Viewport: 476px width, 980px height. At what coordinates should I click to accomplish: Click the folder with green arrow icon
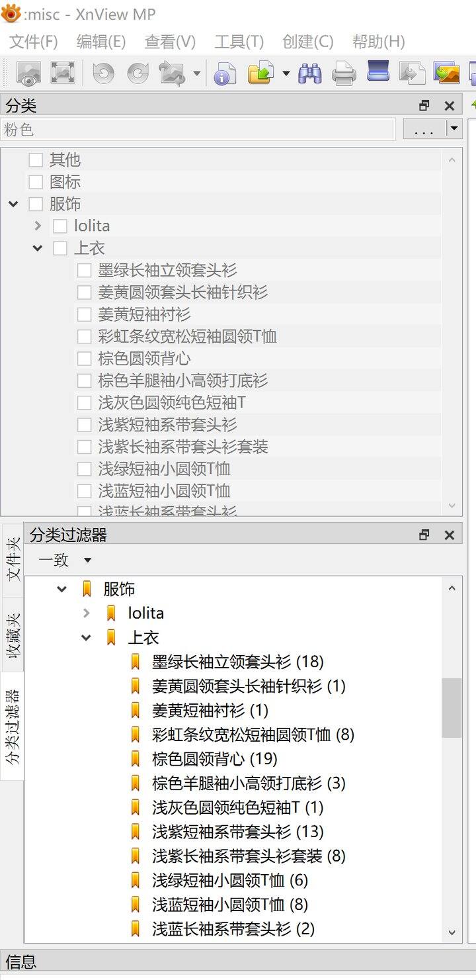260,72
